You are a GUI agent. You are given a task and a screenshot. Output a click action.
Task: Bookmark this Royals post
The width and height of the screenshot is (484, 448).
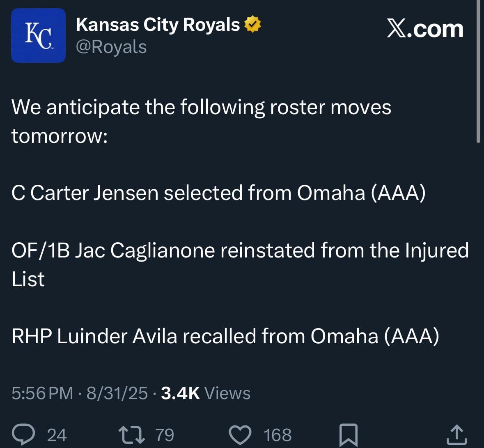pyautogui.click(x=348, y=435)
